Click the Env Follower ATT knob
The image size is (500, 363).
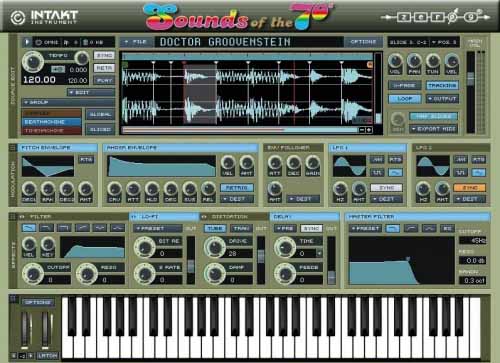pyautogui.click(x=275, y=163)
